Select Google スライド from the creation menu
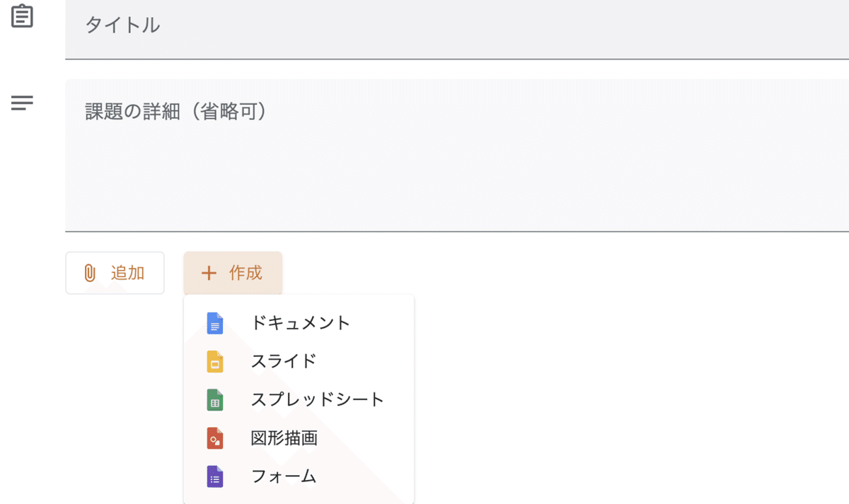Screen dimensions: 849x504 pyautogui.click(x=283, y=361)
